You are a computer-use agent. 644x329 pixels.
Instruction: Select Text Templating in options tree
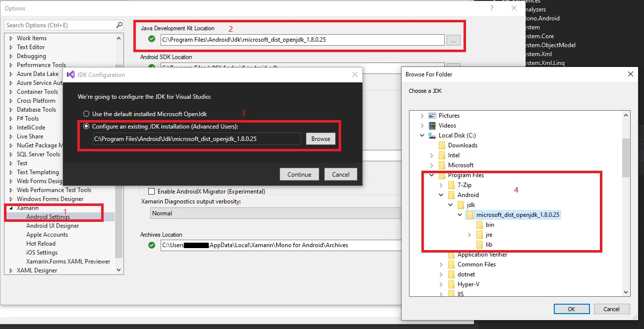tap(38, 172)
